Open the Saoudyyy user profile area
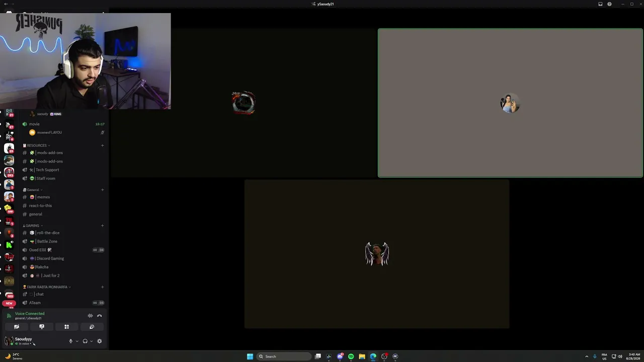The width and height of the screenshot is (644, 362). 24,341
